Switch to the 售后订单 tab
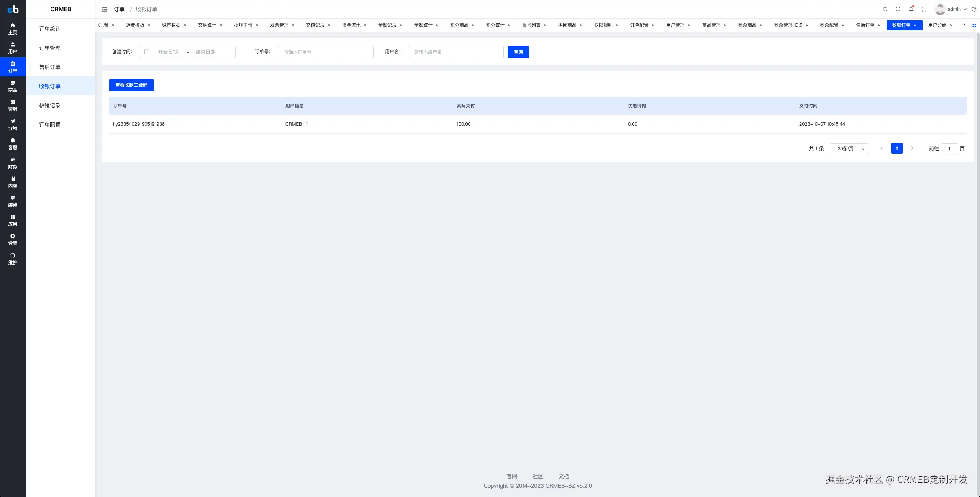The image size is (980, 497). pyautogui.click(x=865, y=25)
